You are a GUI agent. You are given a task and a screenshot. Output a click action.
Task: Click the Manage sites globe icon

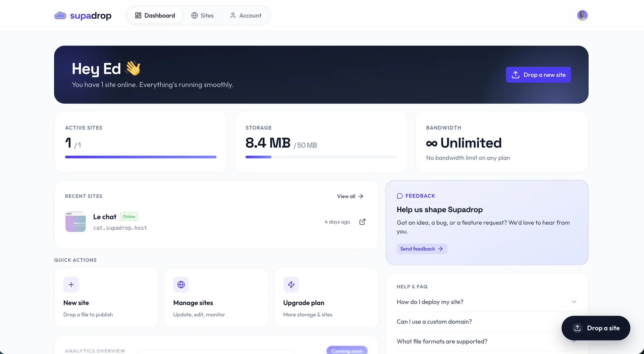[x=181, y=285]
